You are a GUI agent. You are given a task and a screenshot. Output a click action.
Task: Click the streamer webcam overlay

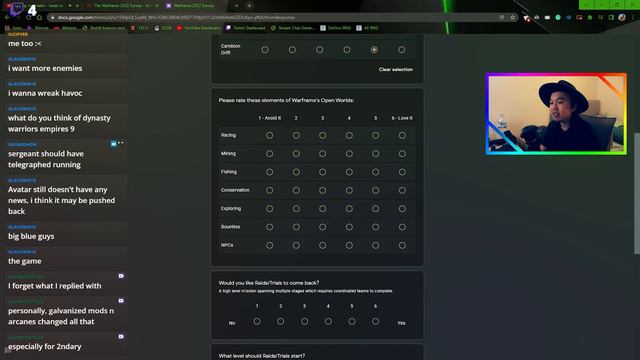(556, 114)
